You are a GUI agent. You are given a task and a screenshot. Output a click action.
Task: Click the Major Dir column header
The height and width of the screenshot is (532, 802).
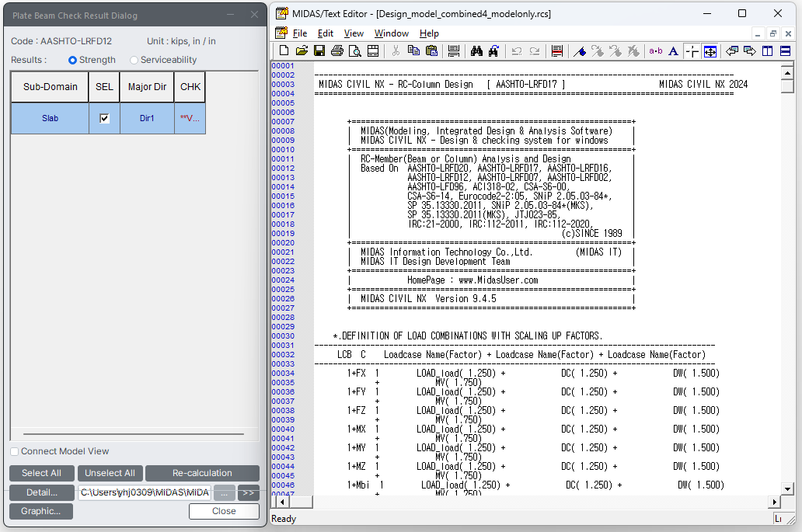tap(147, 87)
